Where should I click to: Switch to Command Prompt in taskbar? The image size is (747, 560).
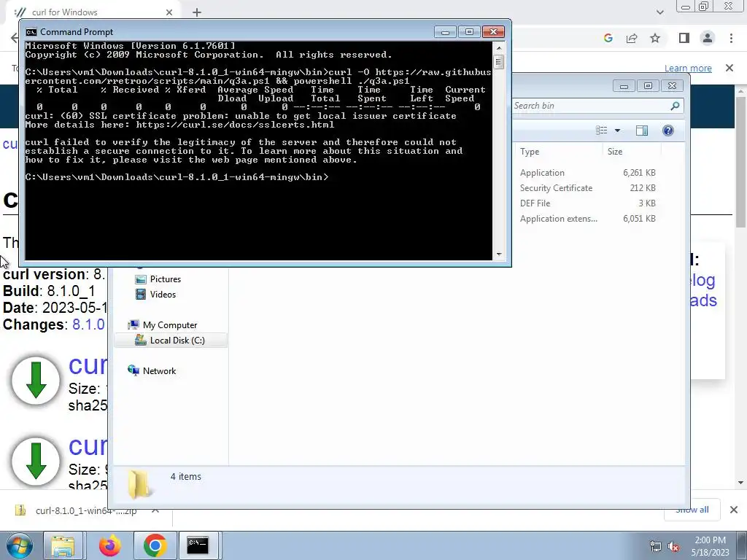(x=198, y=545)
